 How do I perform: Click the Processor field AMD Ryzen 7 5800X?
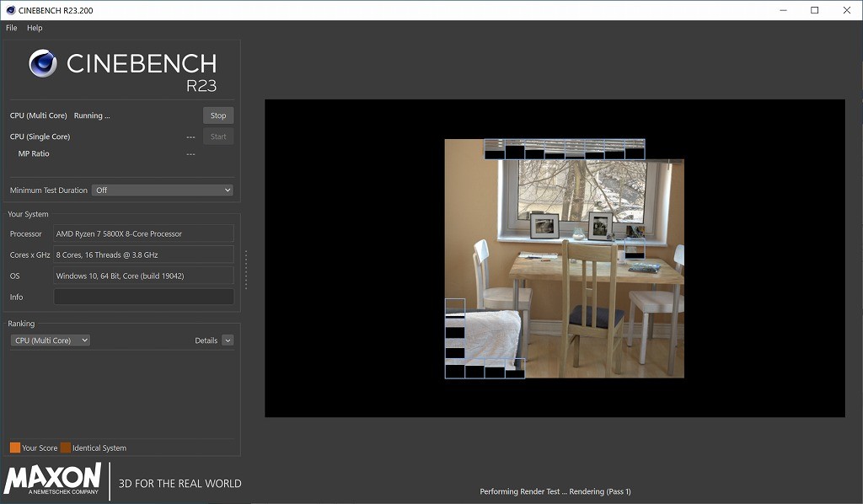[143, 233]
